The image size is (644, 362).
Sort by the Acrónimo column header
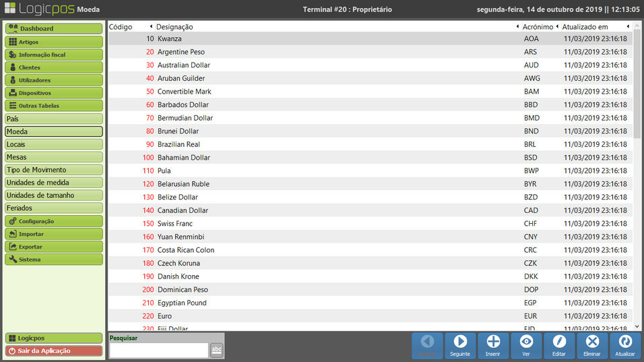537,27
